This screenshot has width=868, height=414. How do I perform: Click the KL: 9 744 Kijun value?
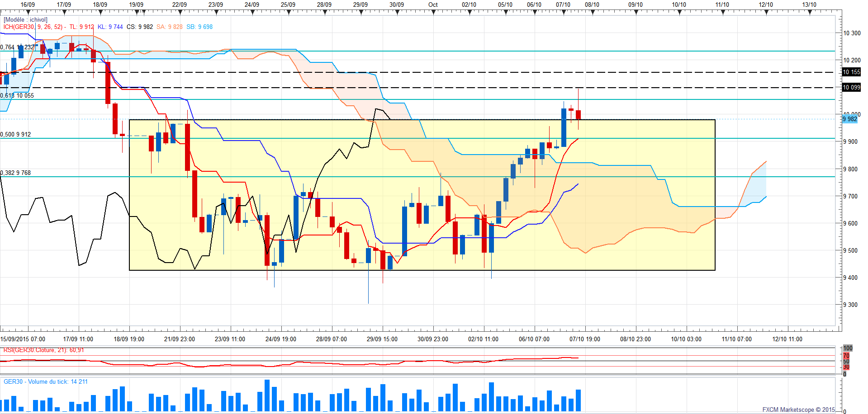pos(110,27)
